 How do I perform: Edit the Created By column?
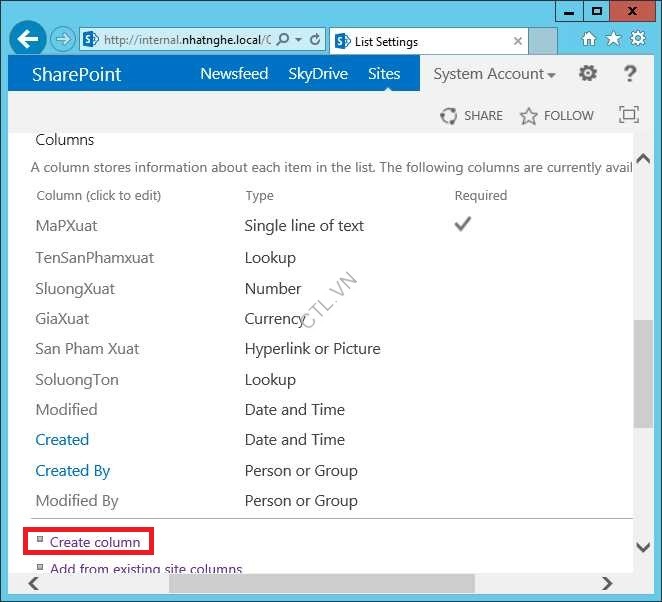[73, 471]
